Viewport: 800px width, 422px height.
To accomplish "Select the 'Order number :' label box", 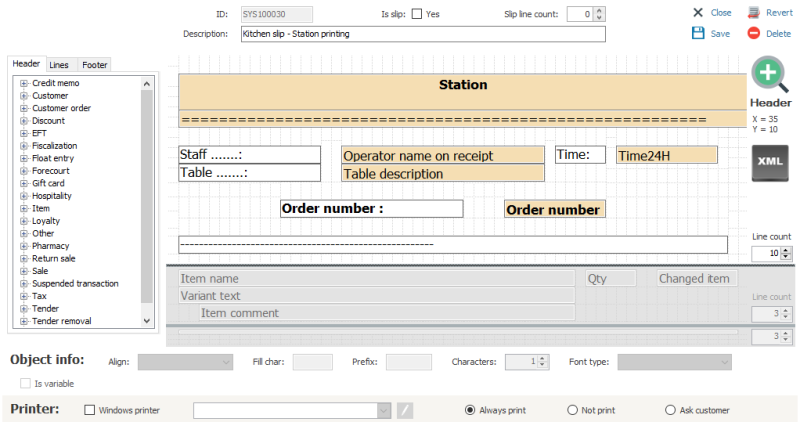I will point(371,209).
